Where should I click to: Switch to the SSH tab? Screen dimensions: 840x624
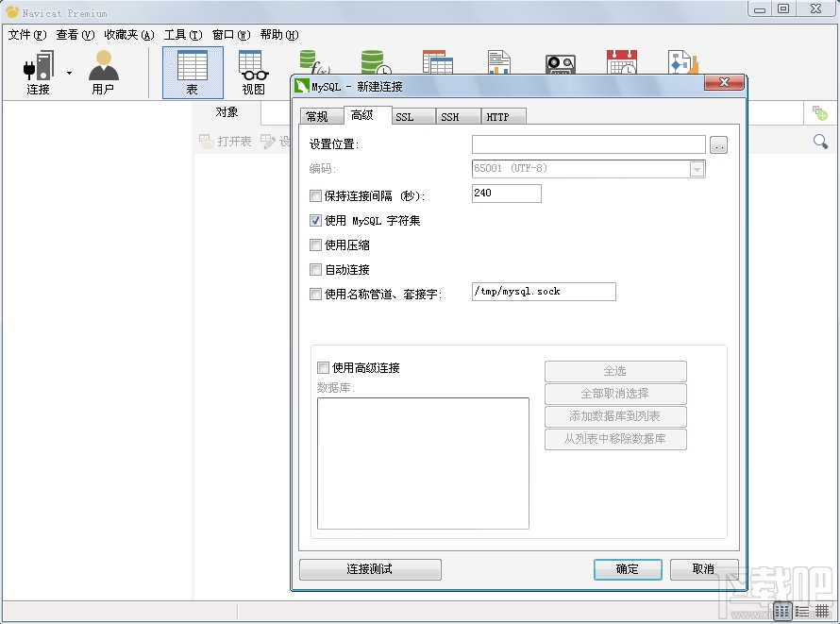pyautogui.click(x=458, y=117)
